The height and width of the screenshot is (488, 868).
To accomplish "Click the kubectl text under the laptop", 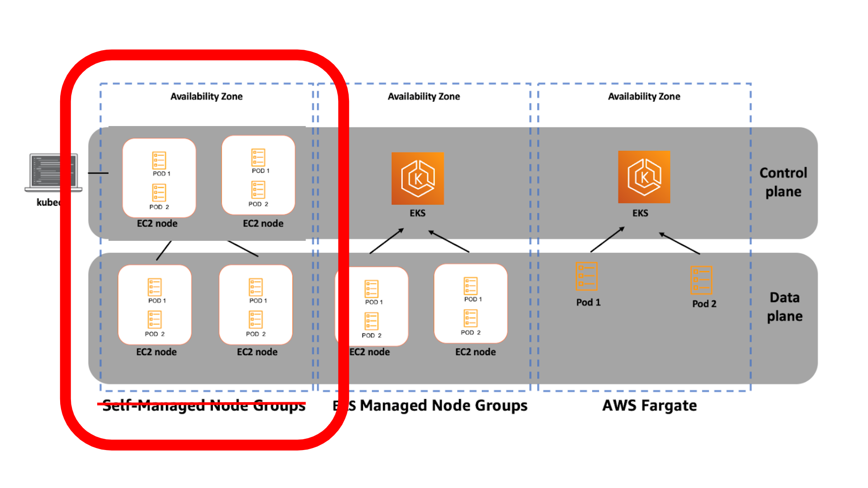I will click(x=49, y=202).
